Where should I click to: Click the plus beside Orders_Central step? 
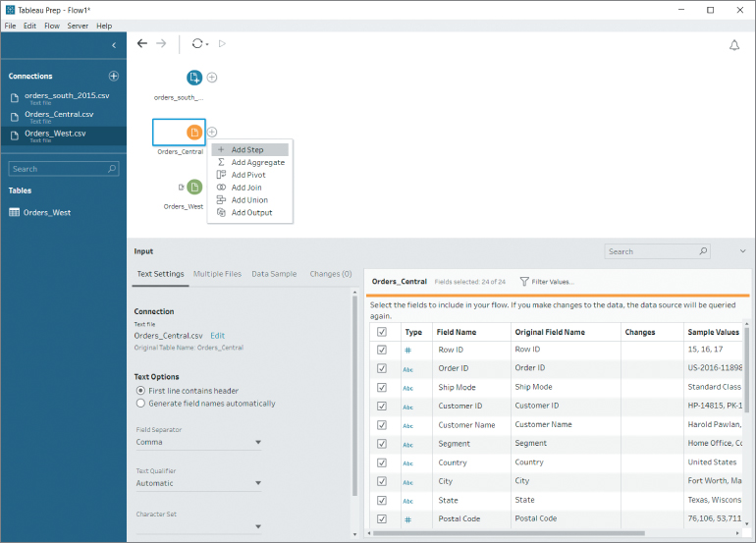pyautogui.click(x=212, y=133)
